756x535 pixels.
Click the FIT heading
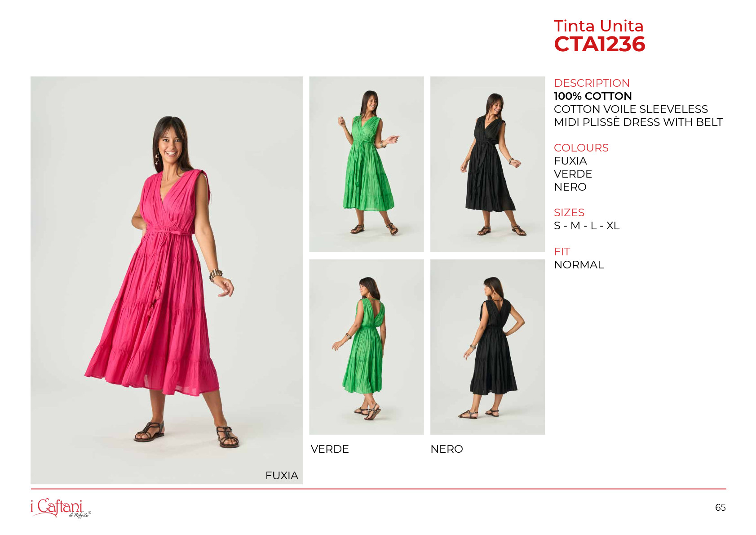click(x=562, y=252)
